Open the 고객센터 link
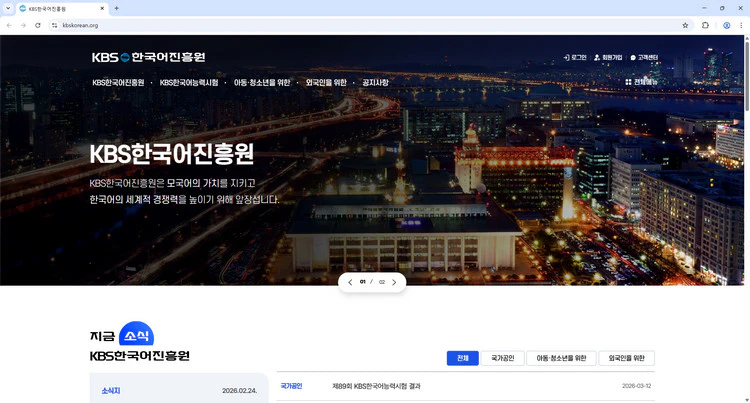This screenshot has width=750, height=403. click(x=644, y=57)
